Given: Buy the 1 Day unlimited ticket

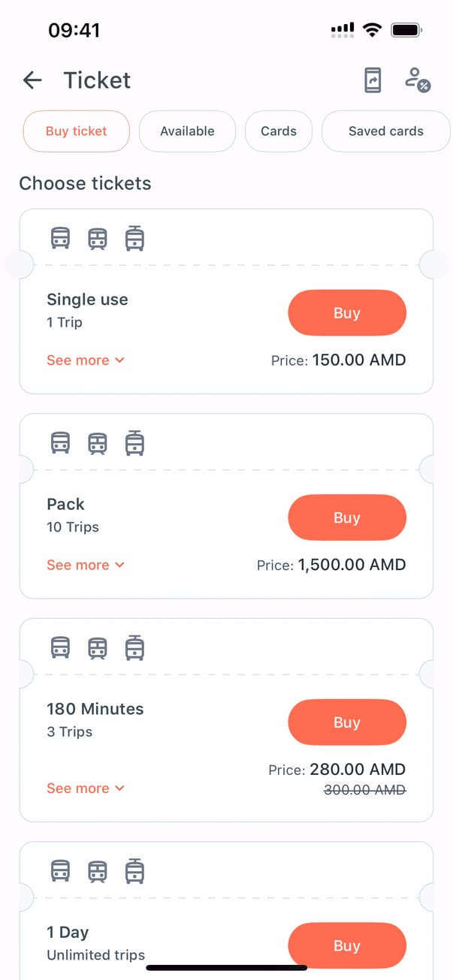Looking at the screenshot, I should 347,945.
